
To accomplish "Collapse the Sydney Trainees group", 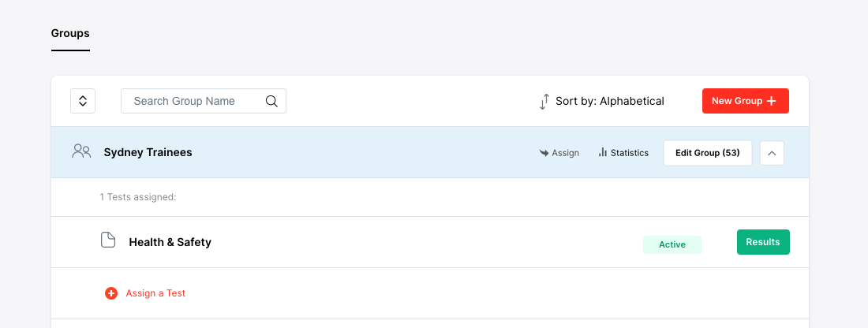I will tap(772, 153).
